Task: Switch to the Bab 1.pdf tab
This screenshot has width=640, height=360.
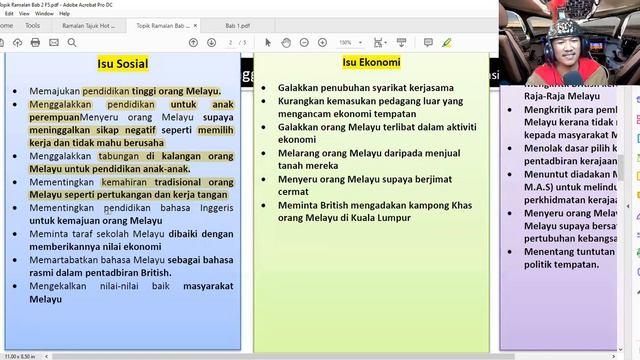Action: pyautogui.click(x=238, y=25)
